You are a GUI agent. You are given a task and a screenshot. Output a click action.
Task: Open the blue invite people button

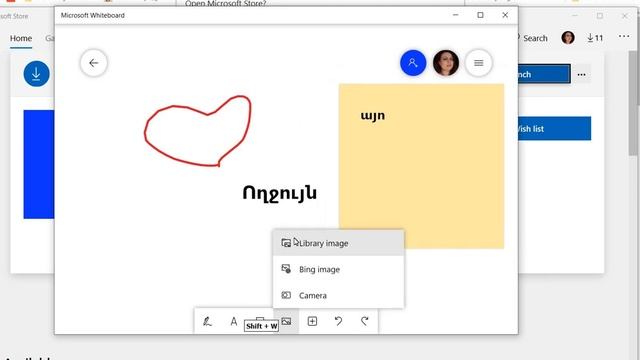tap(413, 63)
